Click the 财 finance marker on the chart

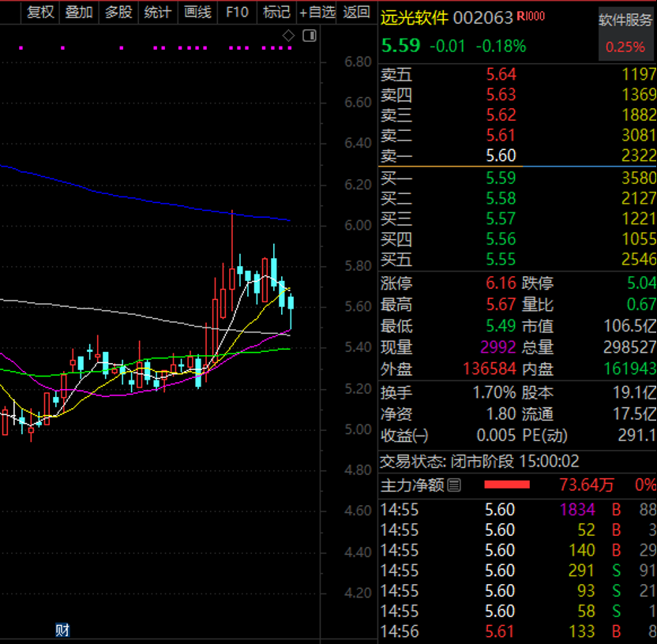[62, 630]
